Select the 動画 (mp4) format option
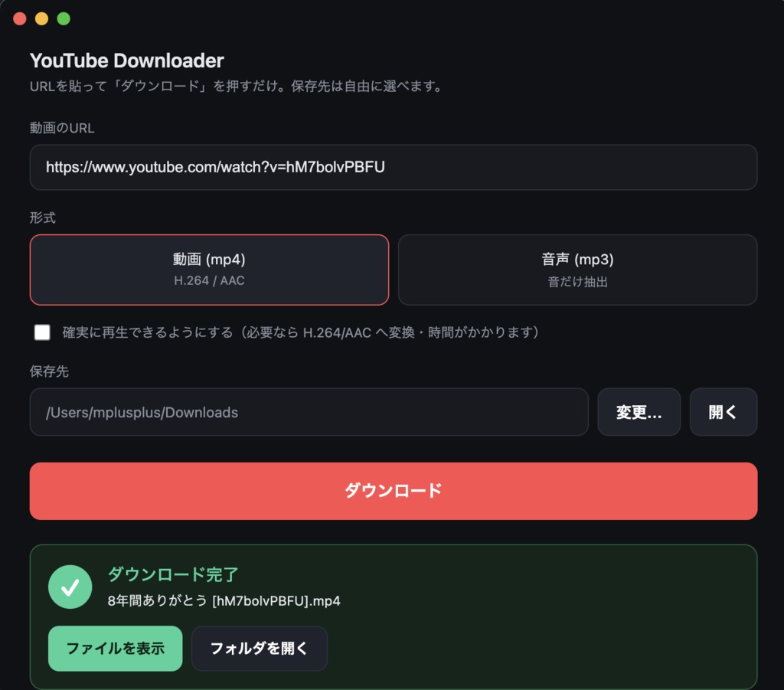This screenshot has height=690, width=784. tap(209, 270)
